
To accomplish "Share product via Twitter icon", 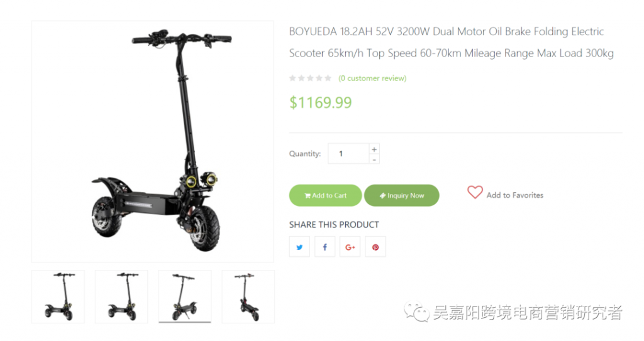I will point(299,247).
